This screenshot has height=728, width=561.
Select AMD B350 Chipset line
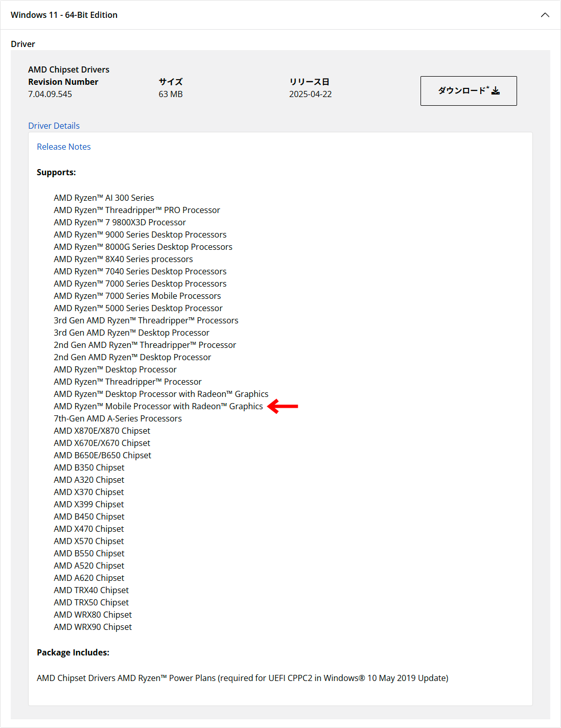[89, 467]
